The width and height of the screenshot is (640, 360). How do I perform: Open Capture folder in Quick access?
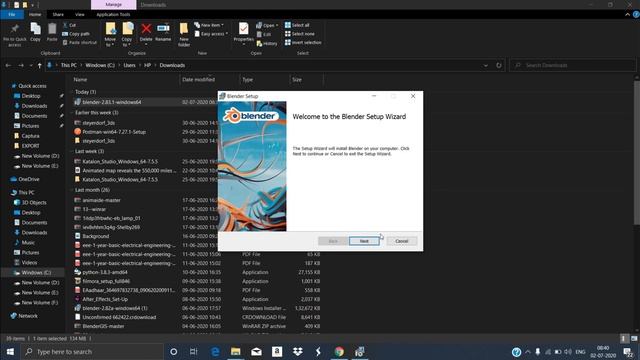[30, 136]
